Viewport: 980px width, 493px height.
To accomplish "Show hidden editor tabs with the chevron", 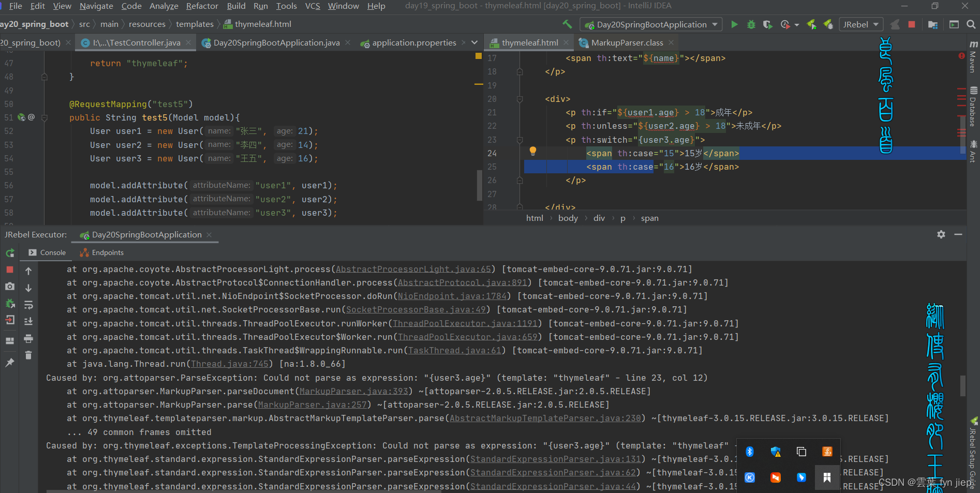I will coord(474,42).
